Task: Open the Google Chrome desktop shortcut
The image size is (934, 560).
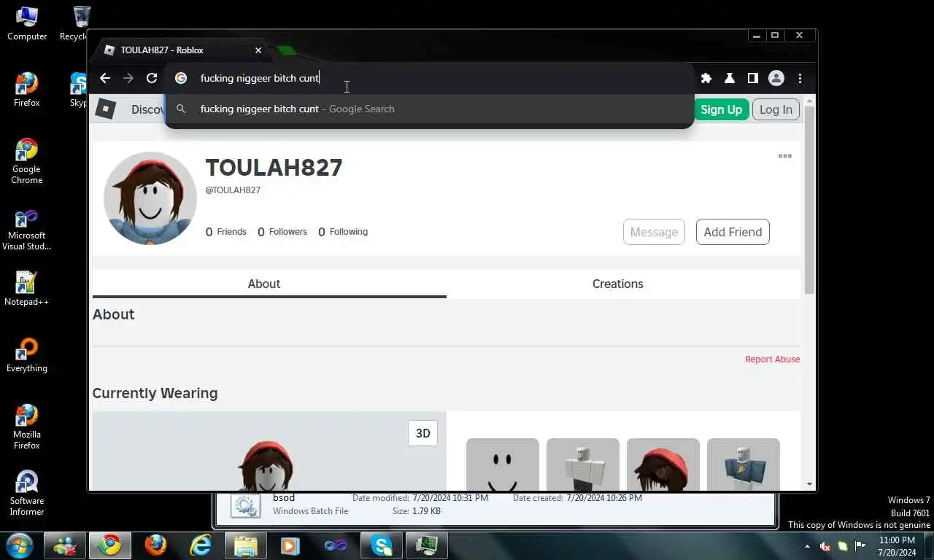Action: point(27,161)
